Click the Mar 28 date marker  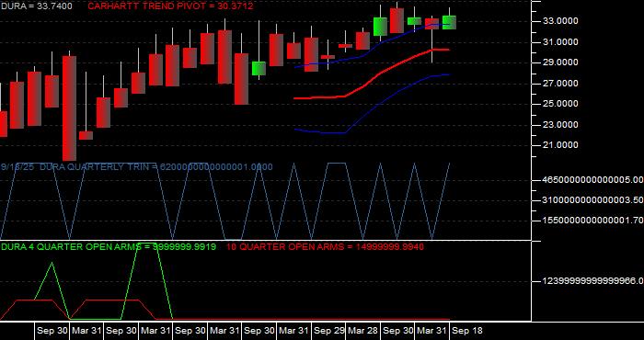coord(363,331)
